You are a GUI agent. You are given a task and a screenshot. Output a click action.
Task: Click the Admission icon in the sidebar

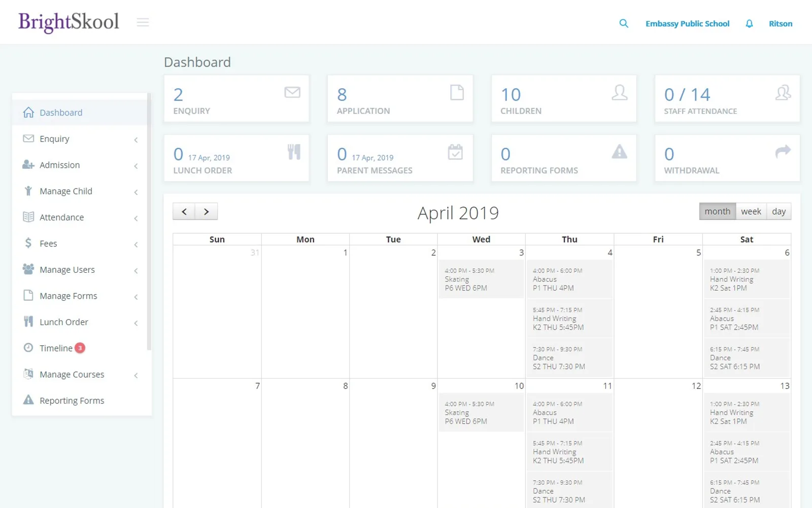tap(28, 165)
